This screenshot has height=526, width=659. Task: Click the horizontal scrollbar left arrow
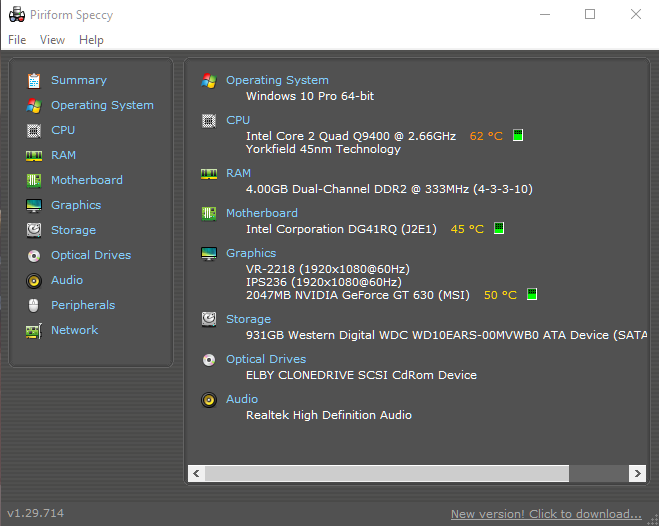(196, 473)
